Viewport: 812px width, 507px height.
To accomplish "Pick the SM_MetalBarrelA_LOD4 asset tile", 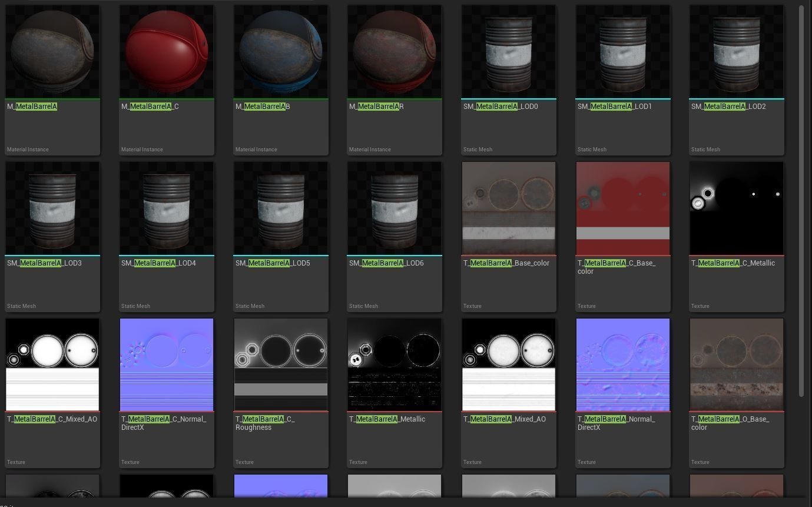I will pos(167,237).
